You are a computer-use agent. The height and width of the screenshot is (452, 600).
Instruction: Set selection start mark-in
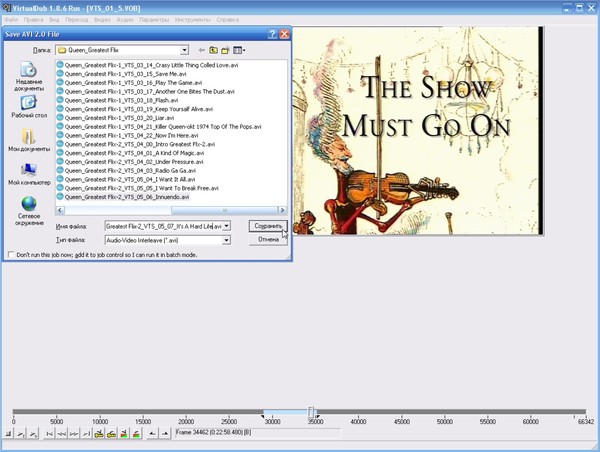pos(152,434)
